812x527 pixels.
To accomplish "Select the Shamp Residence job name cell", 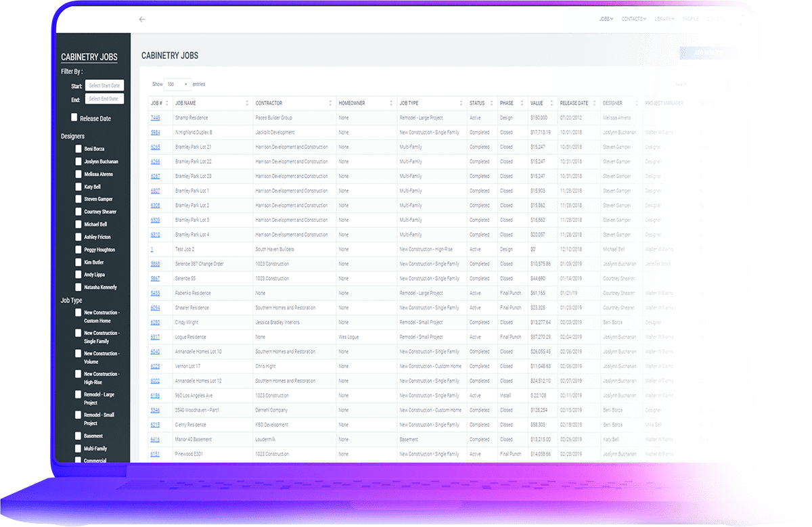I will 212,118.
